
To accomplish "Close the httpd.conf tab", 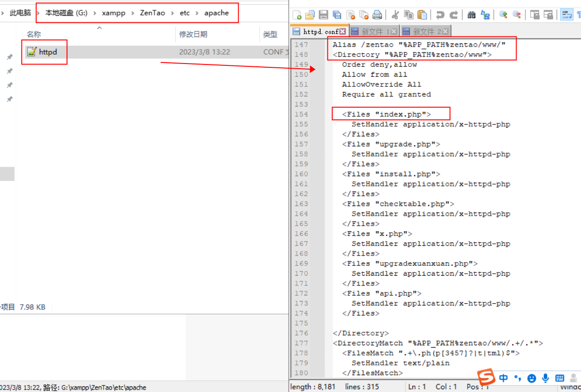I will [343, 31].
